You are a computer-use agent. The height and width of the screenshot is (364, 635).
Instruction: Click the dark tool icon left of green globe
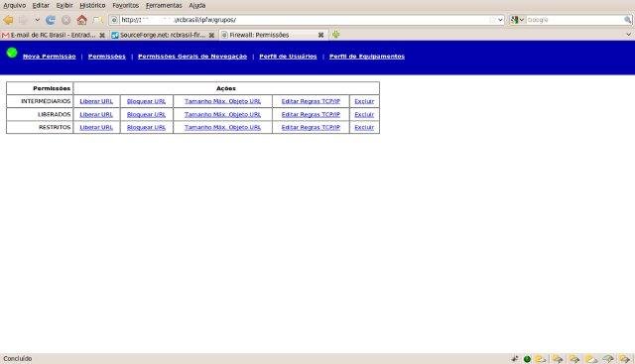coord(514,358)
